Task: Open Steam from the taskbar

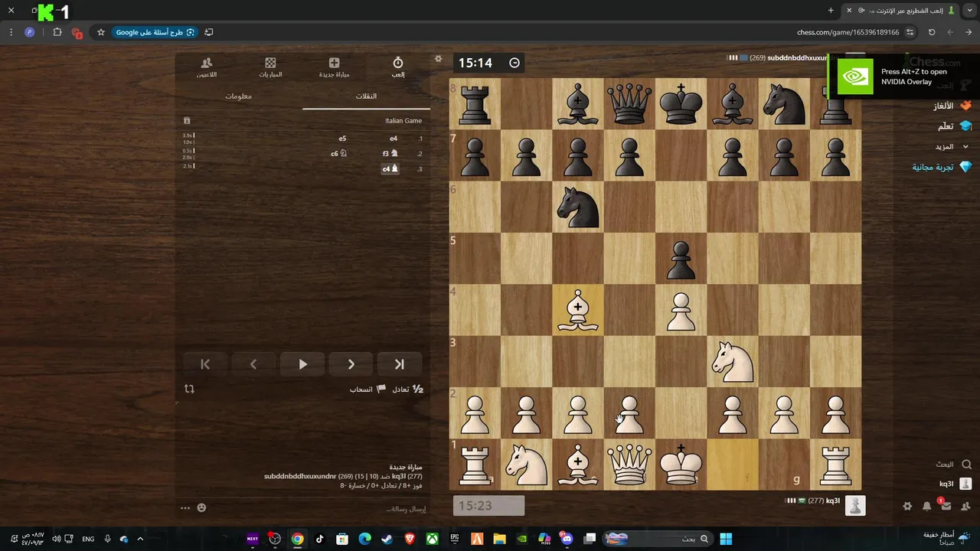Action: (x=387, y=539)
